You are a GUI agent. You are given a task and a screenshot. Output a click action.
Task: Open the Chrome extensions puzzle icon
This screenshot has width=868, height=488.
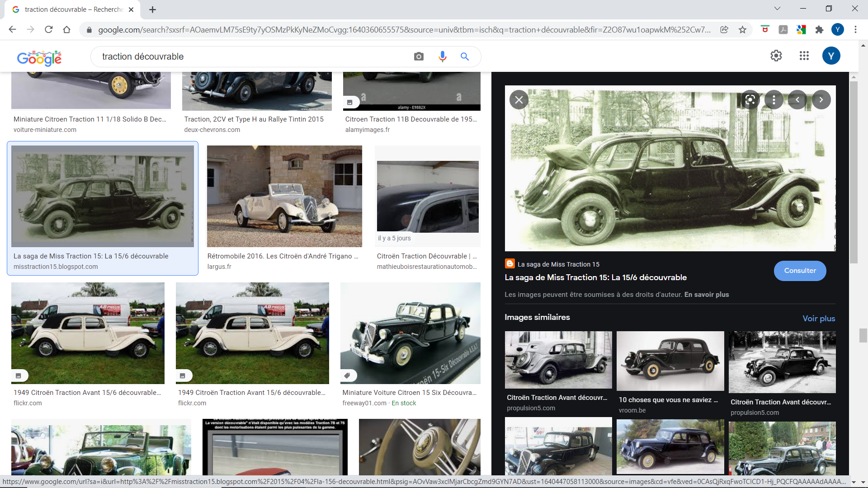click(819, 30)
